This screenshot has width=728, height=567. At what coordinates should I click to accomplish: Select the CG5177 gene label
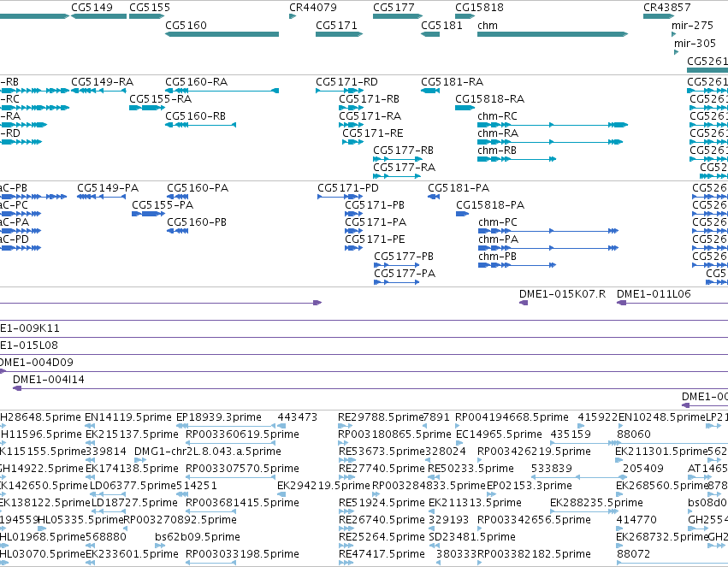pos(394,8)
